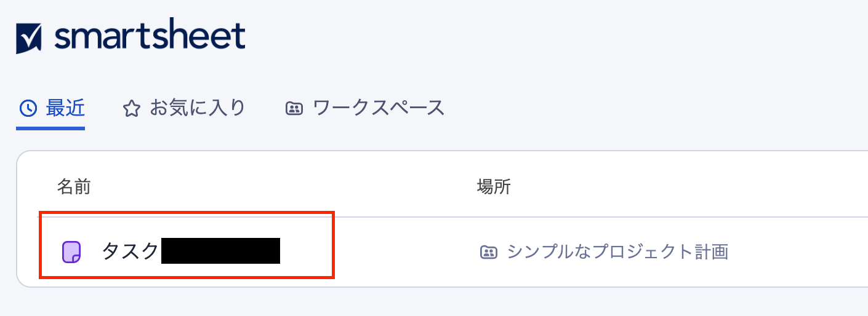Click the icon left of ワークスペース tab
The image size is (868, 316).
tap(294, 109)
